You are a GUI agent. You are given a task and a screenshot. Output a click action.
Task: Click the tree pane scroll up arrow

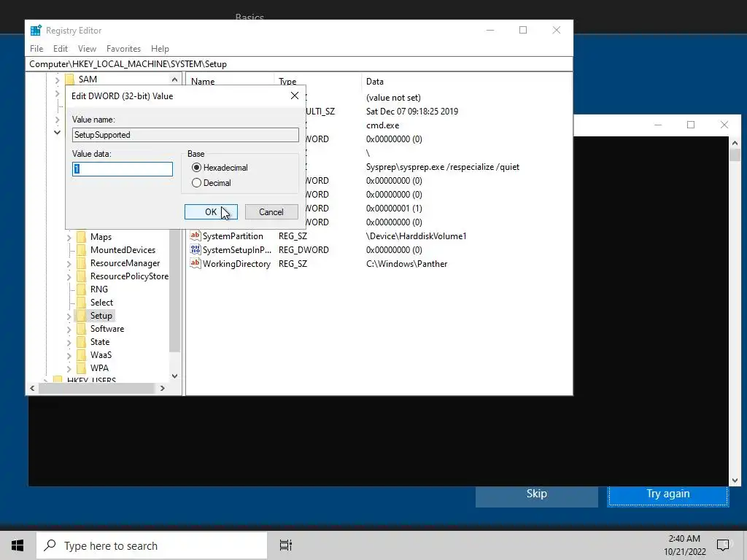tap(174, 79)
